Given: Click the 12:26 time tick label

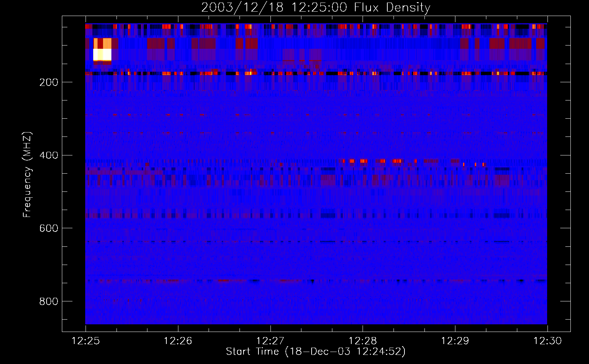Looking at the screenshot, I should [x=178, y=341].
